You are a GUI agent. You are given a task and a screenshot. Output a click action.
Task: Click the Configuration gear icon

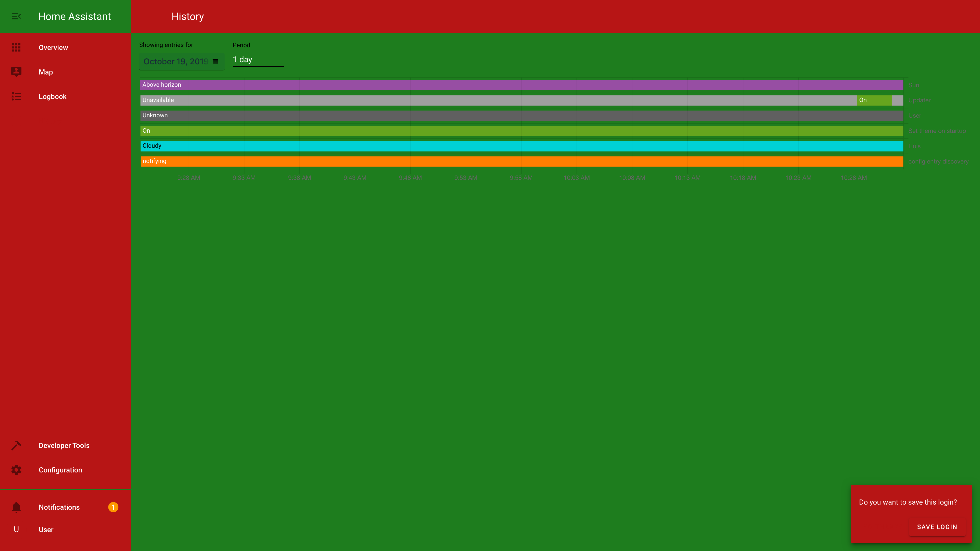tap(16, 470)
